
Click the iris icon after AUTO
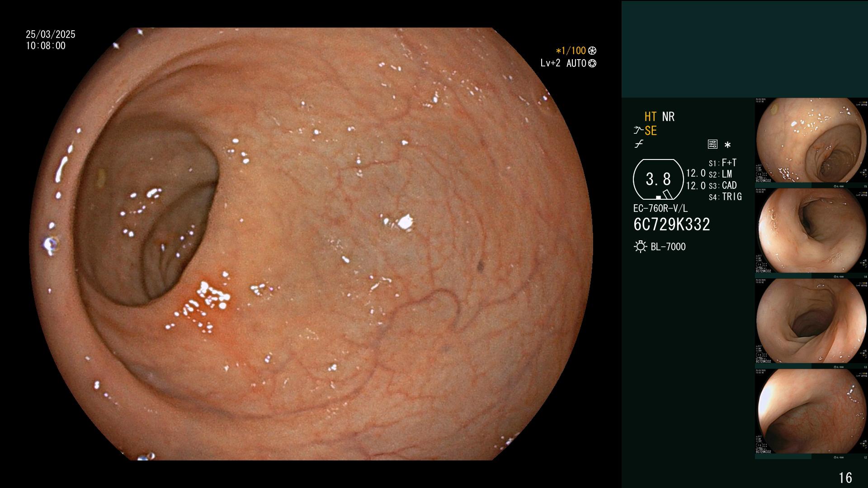click(592, 63)
